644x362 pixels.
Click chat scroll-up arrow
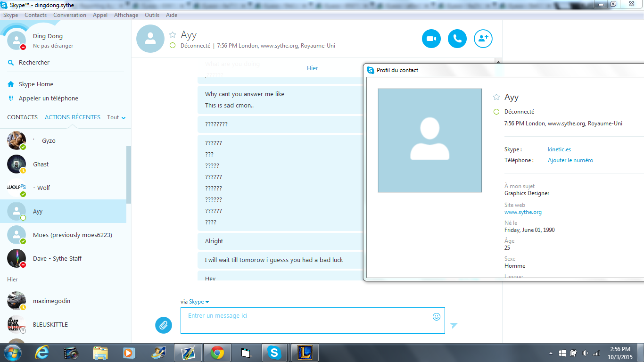(x=498, y=62)
